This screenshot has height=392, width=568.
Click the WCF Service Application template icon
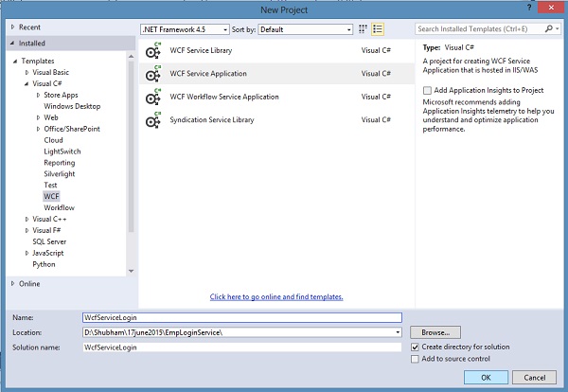click(x=152, y=74)
